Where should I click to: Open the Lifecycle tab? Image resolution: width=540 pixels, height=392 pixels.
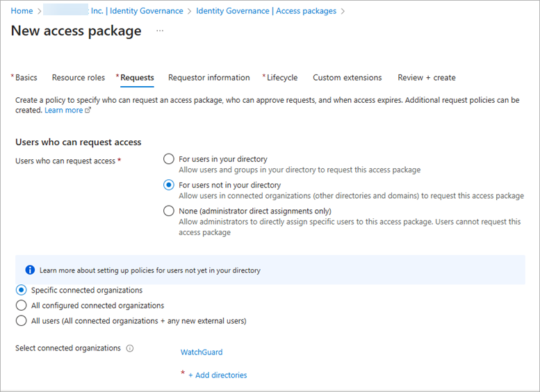(x=281, y=78)
